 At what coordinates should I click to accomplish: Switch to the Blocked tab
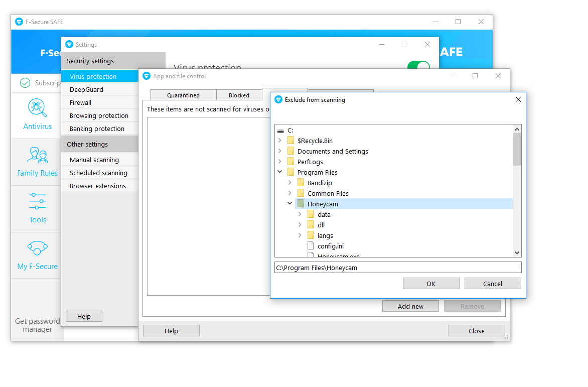[x=239, y=95]
